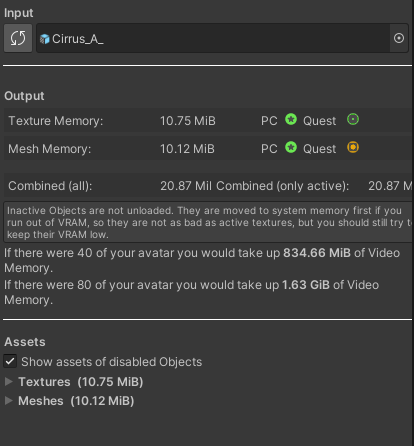Click the Cirrus_A_ prefab cube icon
414x446 pixels.
tap(45, 39)
